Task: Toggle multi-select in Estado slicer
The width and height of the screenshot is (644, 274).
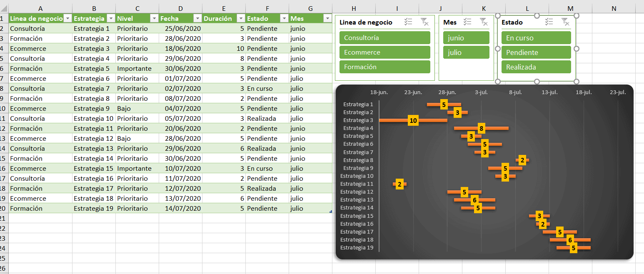Action: [549, 22]
